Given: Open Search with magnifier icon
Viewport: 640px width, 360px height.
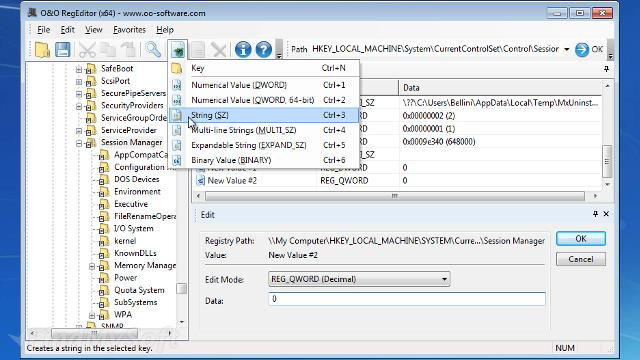Looking at the screenshot, I should [x=153, y=50].
